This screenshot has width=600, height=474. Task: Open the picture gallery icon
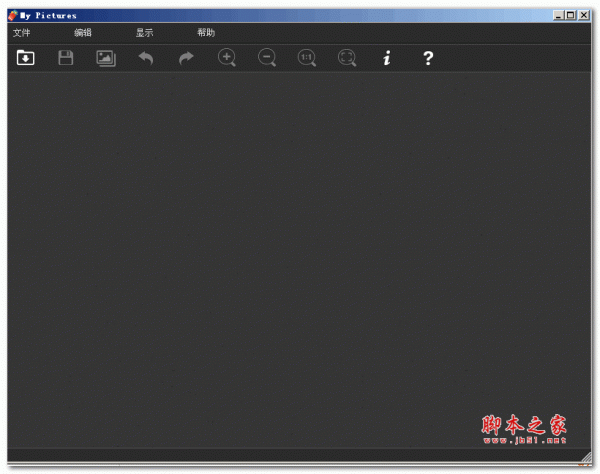106,58
